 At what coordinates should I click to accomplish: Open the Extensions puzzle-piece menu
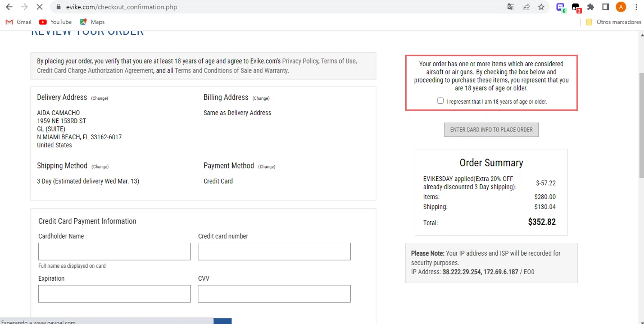coord(591,7)
